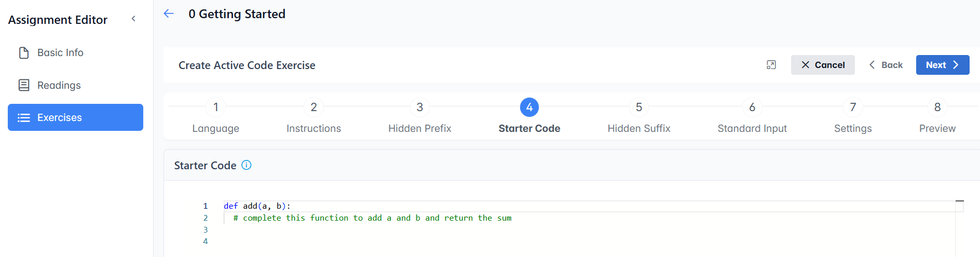Open step 6 Standard Input
980x257 pixels.
752,107
